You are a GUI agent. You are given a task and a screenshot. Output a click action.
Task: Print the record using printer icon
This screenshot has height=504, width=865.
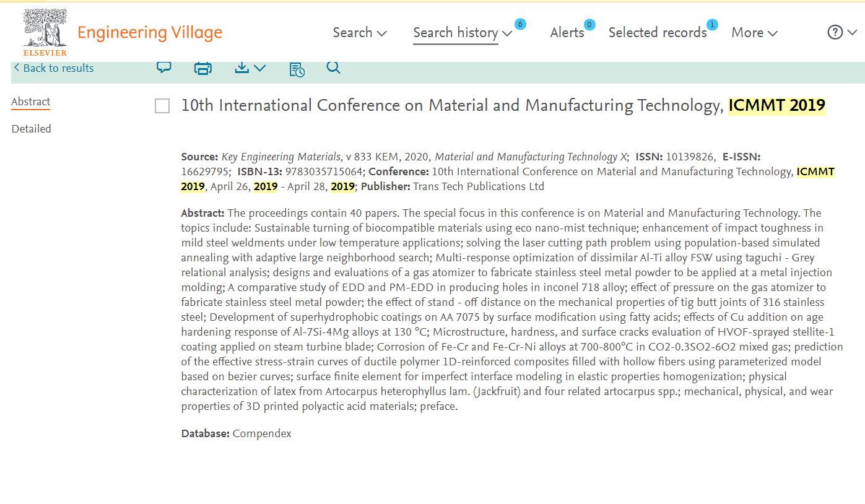click(203, 68)
